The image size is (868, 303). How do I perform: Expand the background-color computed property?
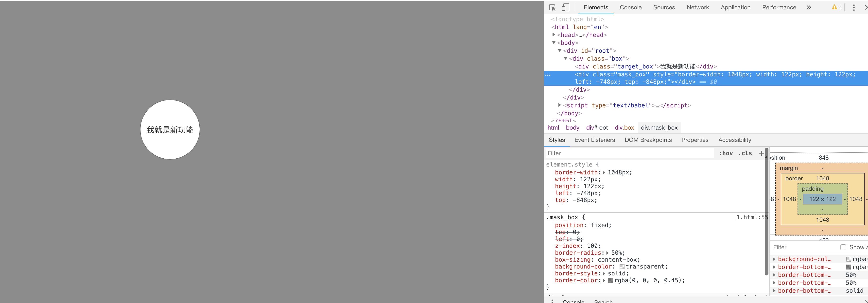(774, 259)
